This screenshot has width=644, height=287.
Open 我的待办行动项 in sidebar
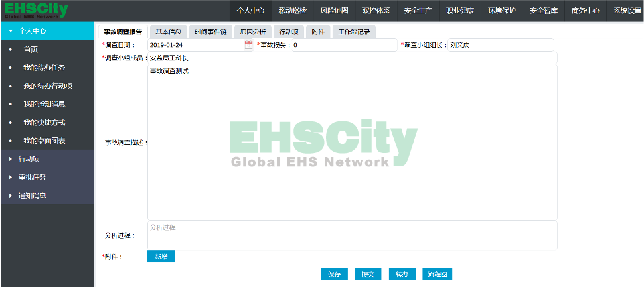coord(48,86)
